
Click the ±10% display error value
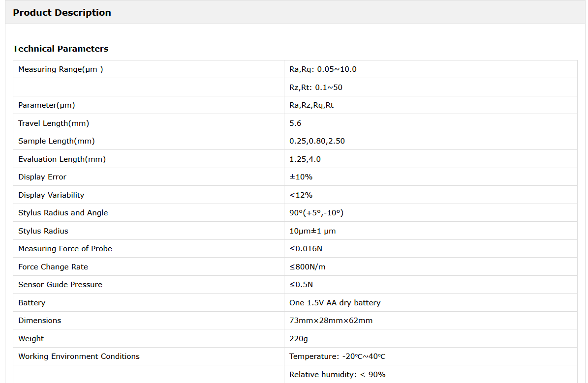pyautogui.click(x=301, y=177)
